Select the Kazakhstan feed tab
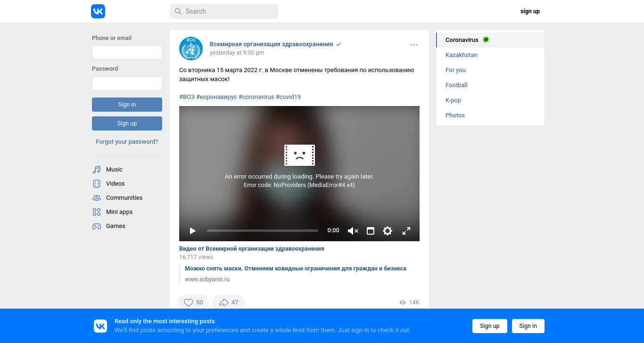The image size is (644, 343). [x=490, y=55]
